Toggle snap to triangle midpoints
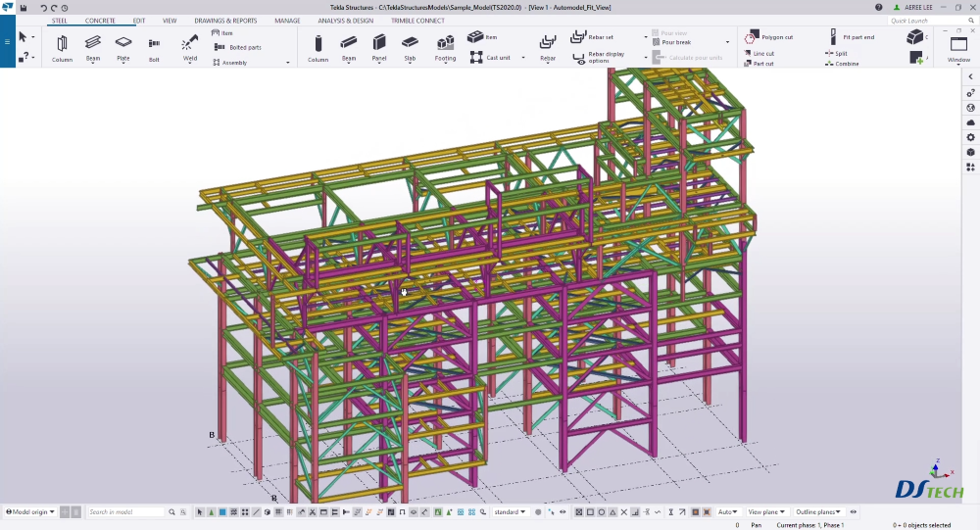The image size is (980, 530). click(x=612, y=511)
